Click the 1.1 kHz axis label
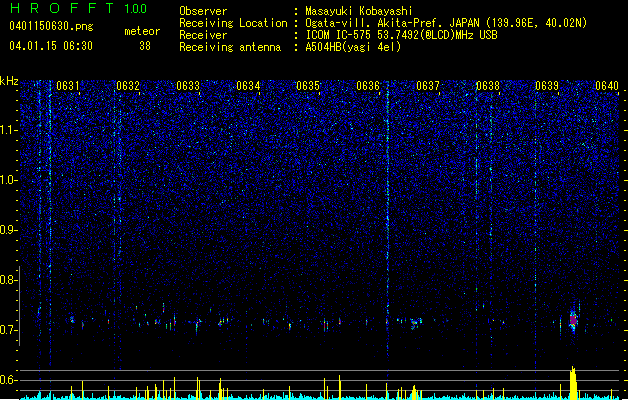Viewport: 629px width, 400px height. point(9,130)
